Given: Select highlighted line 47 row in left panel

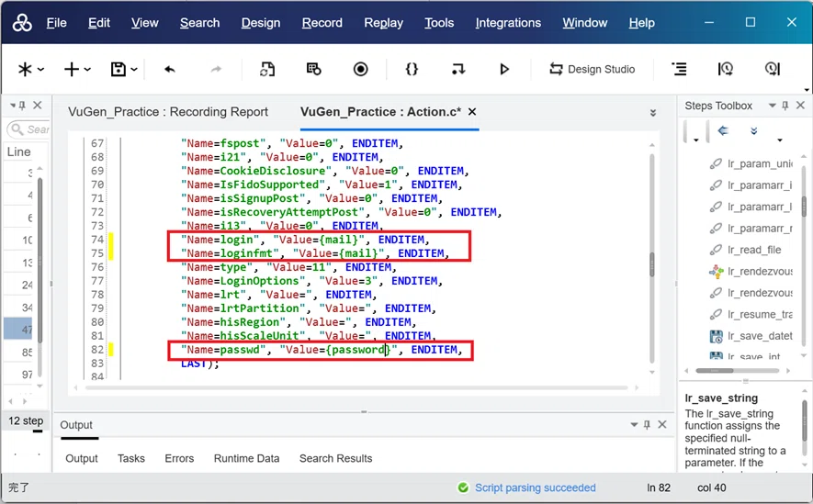Looking at the screenshot, I should click(18, 329).
